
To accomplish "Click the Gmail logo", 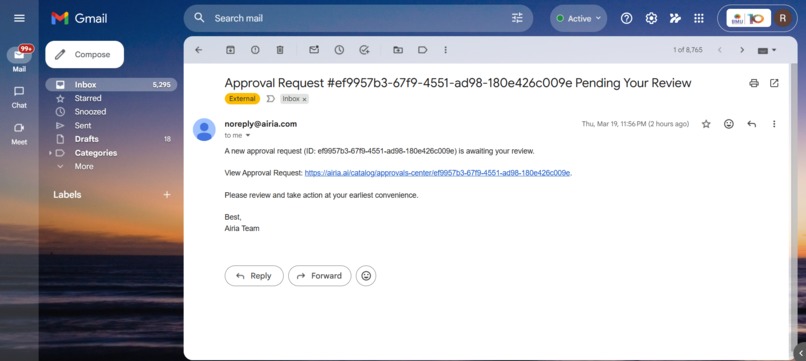I will [79, 18].
